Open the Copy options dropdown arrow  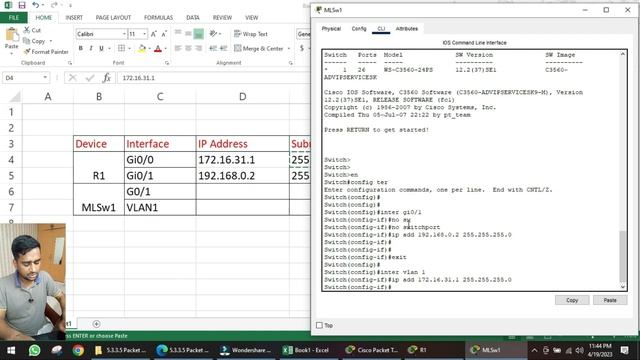click(51, 41)
